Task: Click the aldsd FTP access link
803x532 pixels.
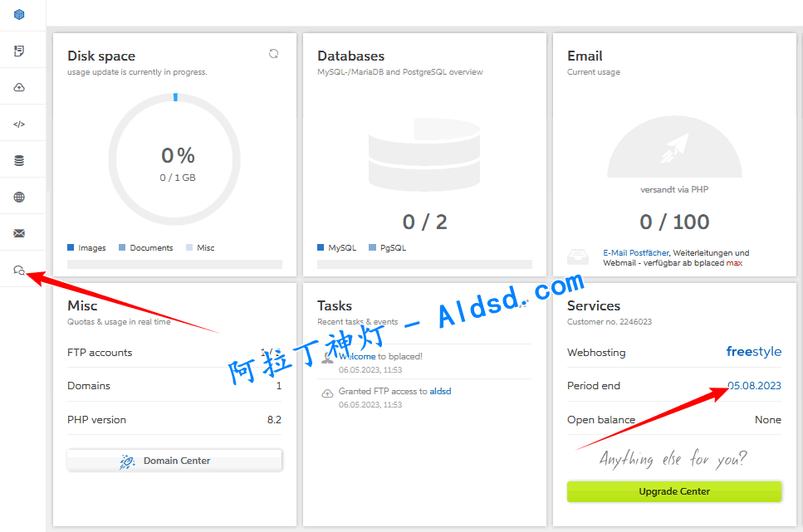Action: point(440,391)
